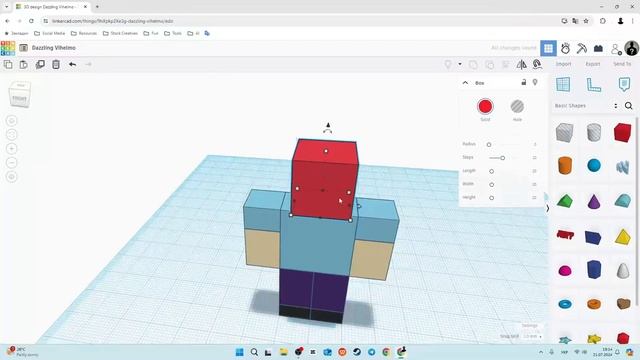640x360 pixels.
Task: Click the Export button
Action: coord(593,64)
